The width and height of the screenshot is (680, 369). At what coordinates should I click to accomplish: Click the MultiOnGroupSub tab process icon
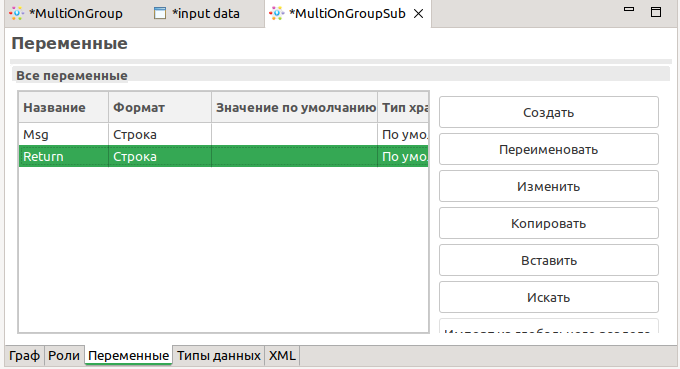click(x=277, y=13)
